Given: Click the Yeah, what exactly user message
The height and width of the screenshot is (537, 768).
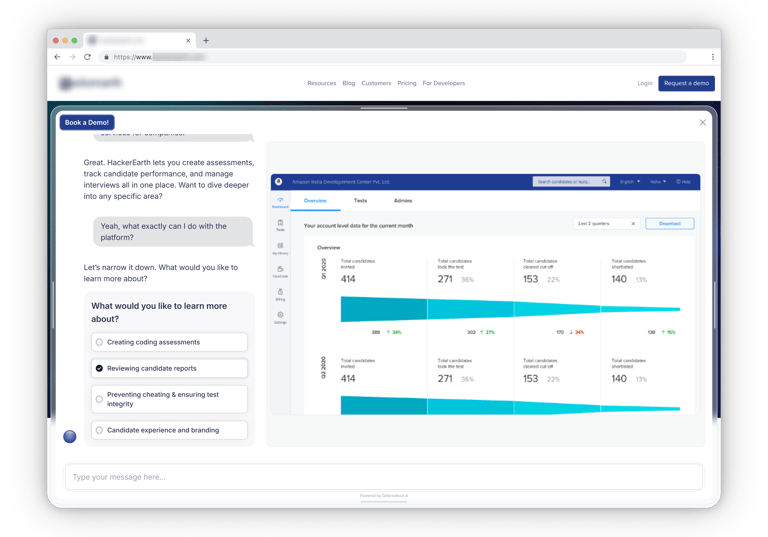Looking at the screenshot, I should (x=172, y=232).
